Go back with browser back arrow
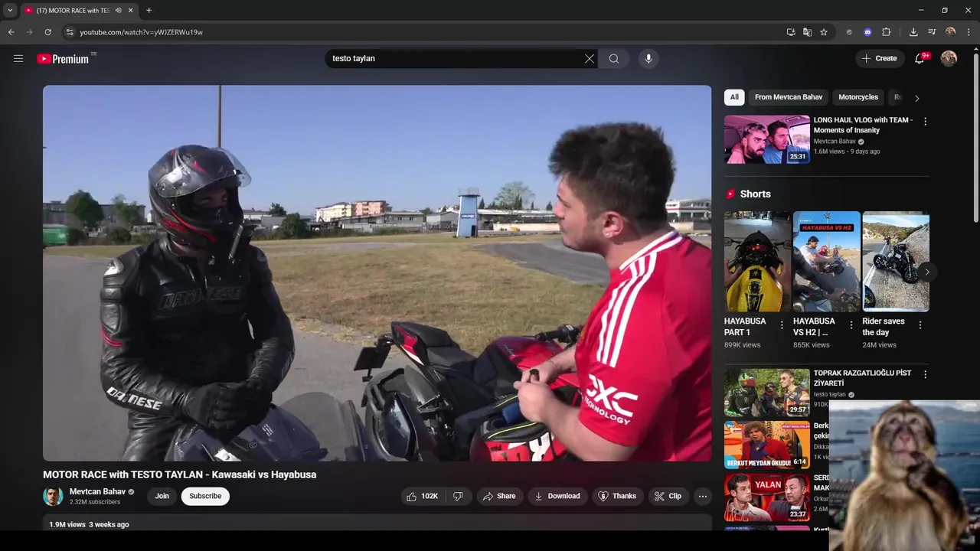The width and height of the screenshot is (980, 551). pos(11,32)
